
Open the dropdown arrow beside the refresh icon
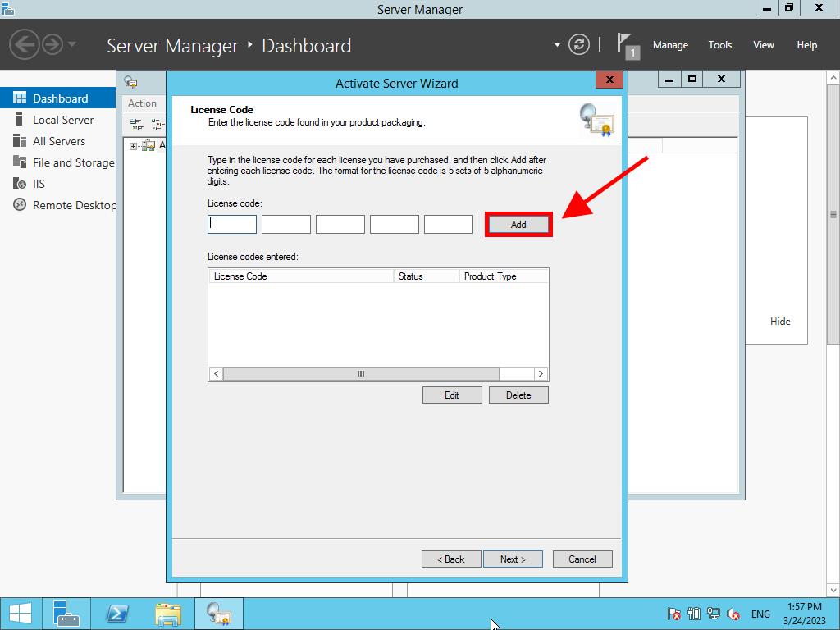click(557, 45)
